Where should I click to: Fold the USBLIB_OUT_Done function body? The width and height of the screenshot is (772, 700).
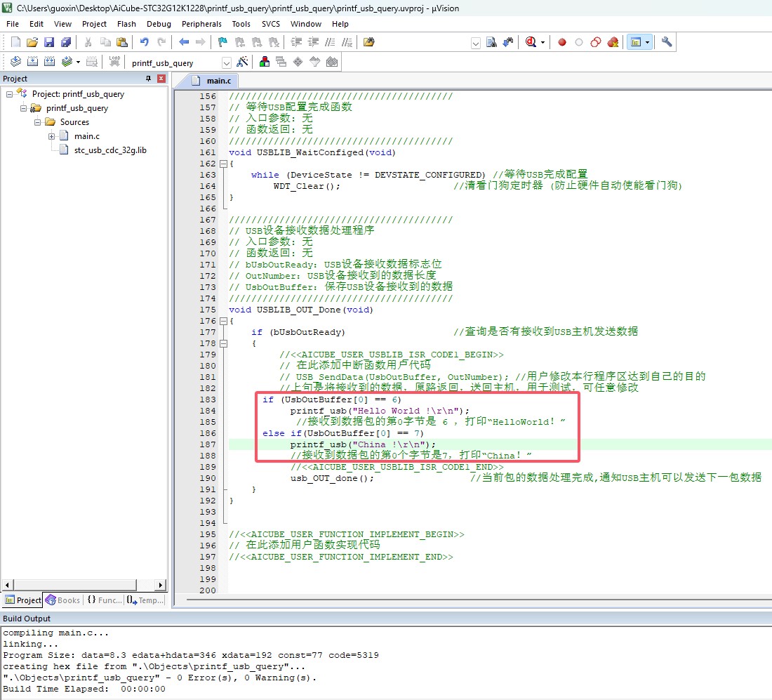click(223, 321)
